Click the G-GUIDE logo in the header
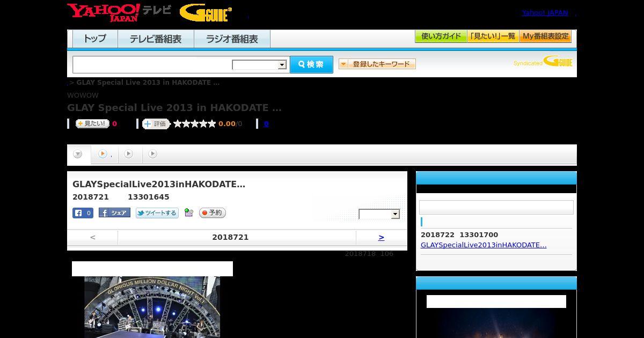The width and height of the screenshot is (644, 338). coord(206,13)
